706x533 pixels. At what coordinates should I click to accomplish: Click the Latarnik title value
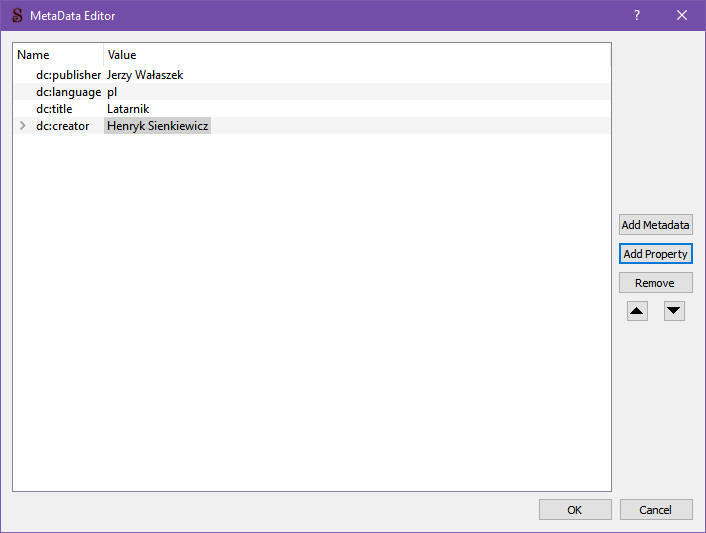point(128,109)
